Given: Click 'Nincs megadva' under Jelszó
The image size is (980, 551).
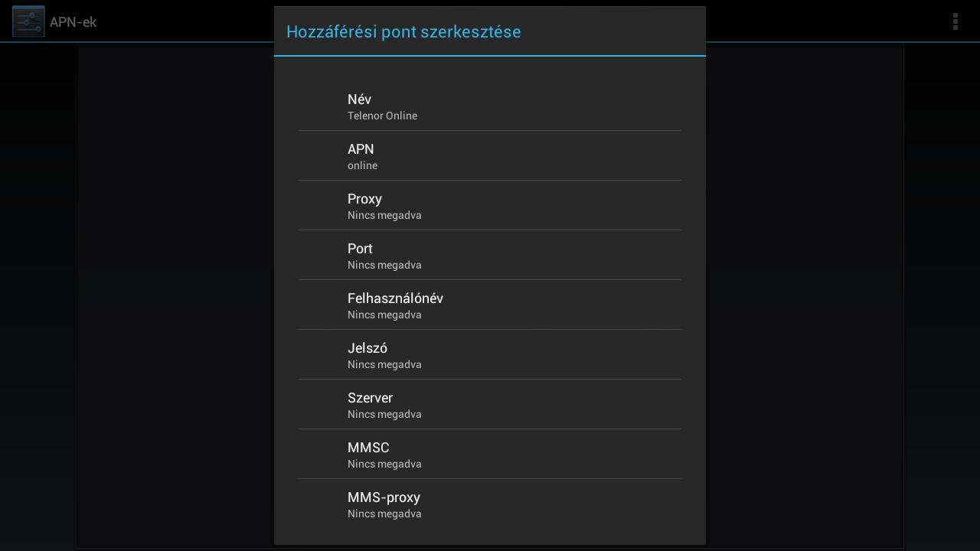Looking at the screenshot, I should pyautogui.click(x=384, y=365).
